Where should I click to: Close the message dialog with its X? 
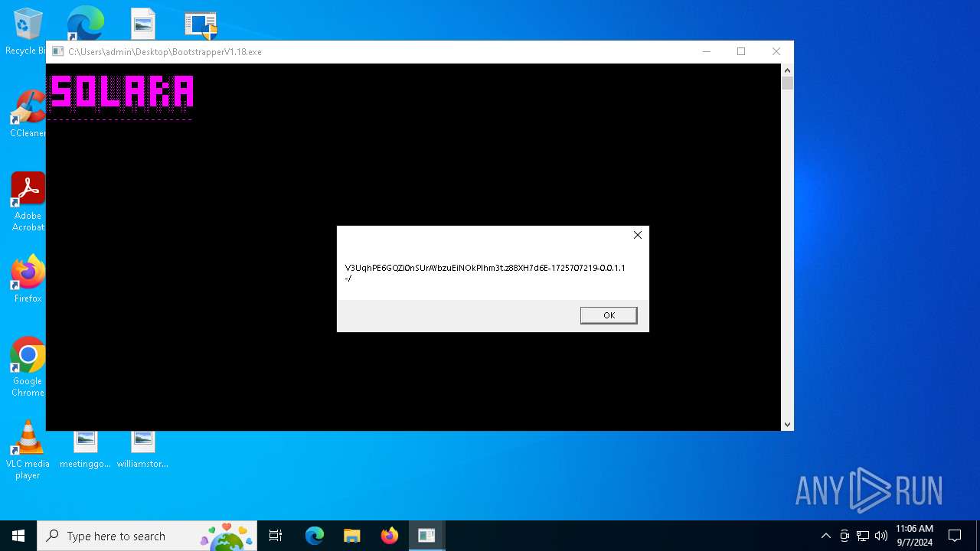638,235
